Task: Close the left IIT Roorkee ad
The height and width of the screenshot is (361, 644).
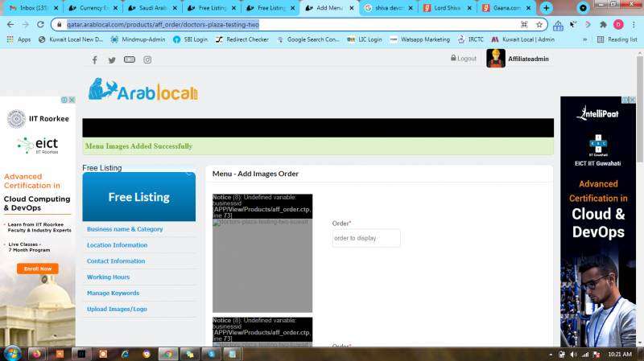Action: [x=72, y=100]
